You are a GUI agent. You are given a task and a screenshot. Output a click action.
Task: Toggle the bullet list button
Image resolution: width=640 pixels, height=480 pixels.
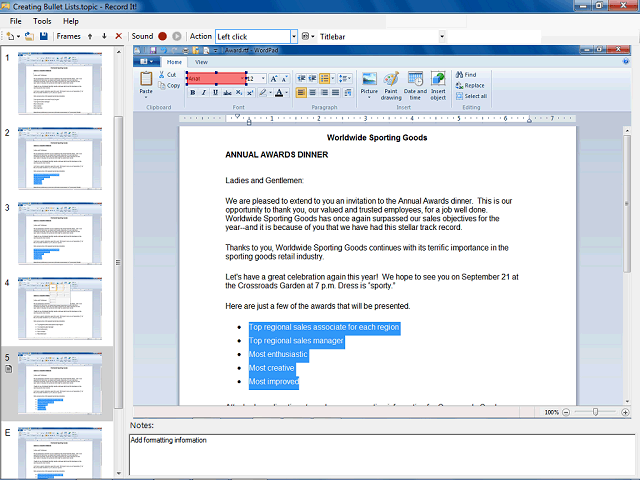tap(324, 78)
